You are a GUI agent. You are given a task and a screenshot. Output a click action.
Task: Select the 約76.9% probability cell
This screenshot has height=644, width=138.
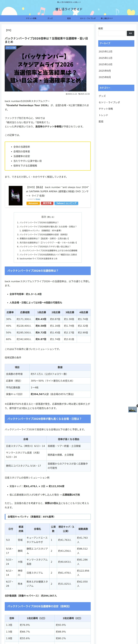pyautogui.click(x=37, y=625)
